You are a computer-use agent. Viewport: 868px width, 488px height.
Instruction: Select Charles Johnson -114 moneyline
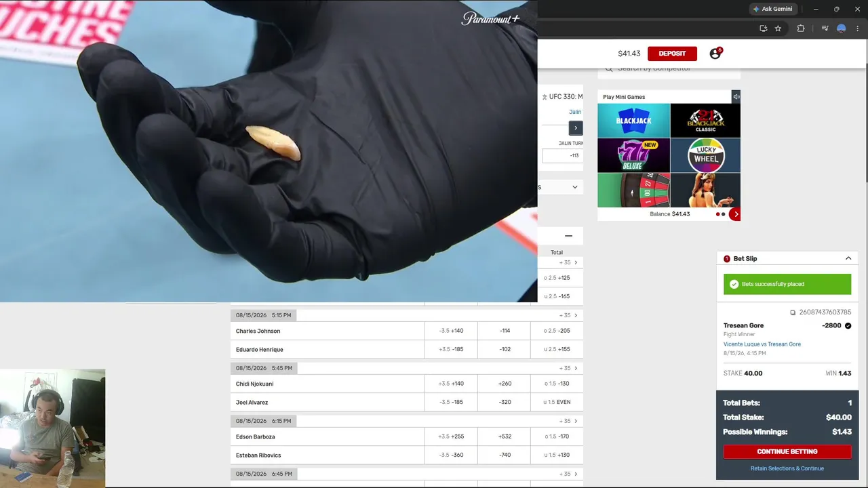505,331
